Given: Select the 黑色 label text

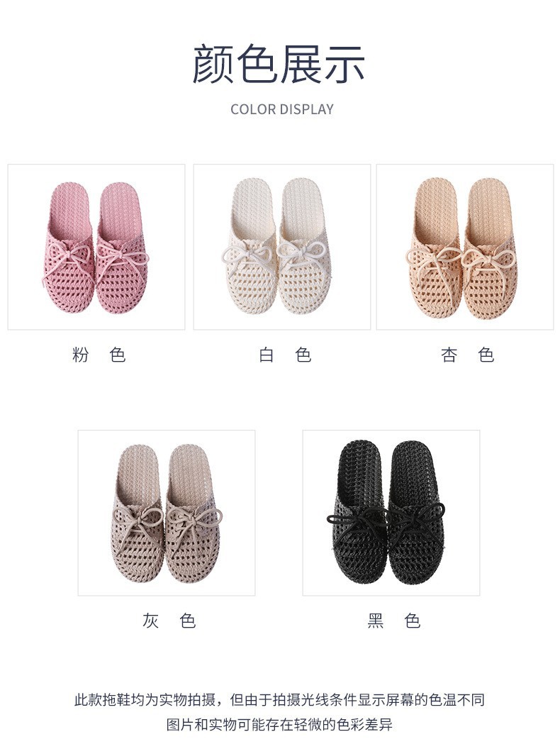Looking at the screenshot, I should coord(394,621).
